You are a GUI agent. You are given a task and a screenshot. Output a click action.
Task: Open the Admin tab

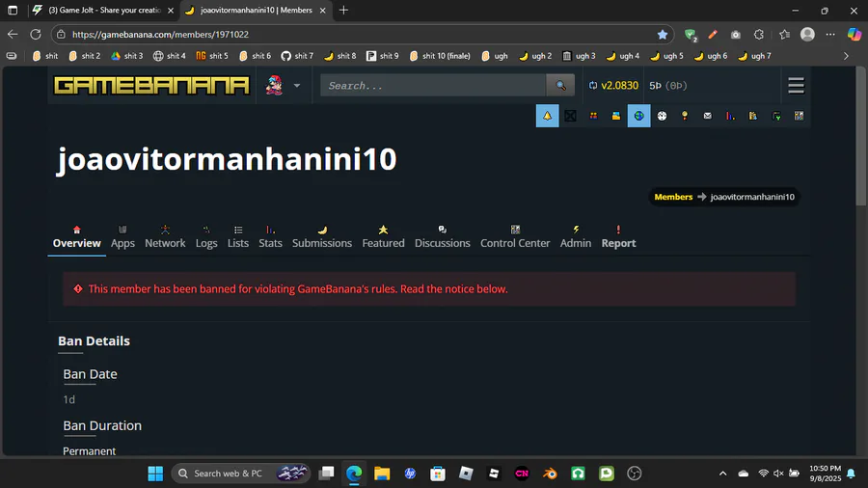[x=575, y=237]
